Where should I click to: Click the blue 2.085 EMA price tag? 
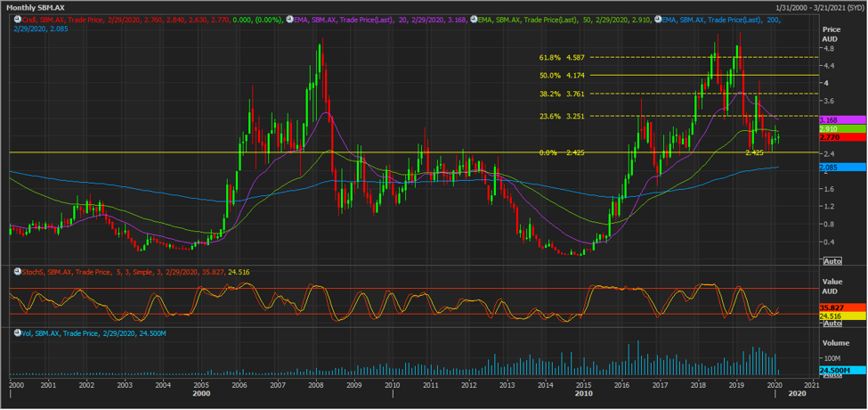pos(842,167)
